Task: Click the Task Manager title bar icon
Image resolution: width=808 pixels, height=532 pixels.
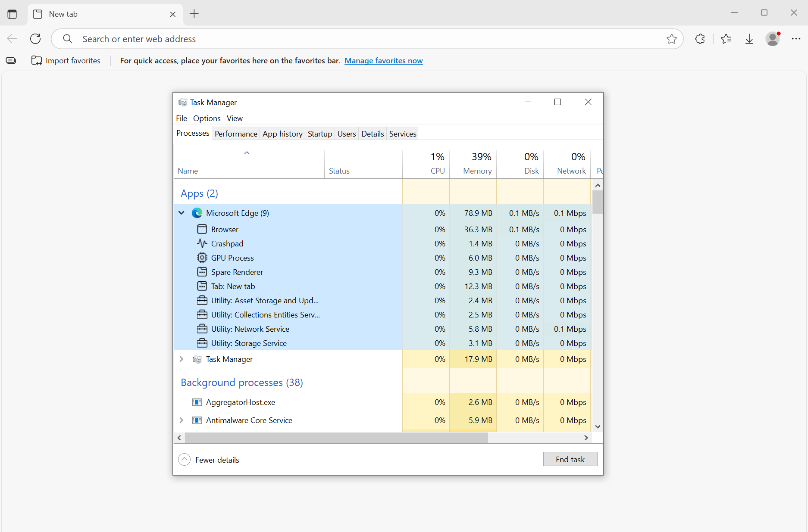Action: tap(183, 102)
